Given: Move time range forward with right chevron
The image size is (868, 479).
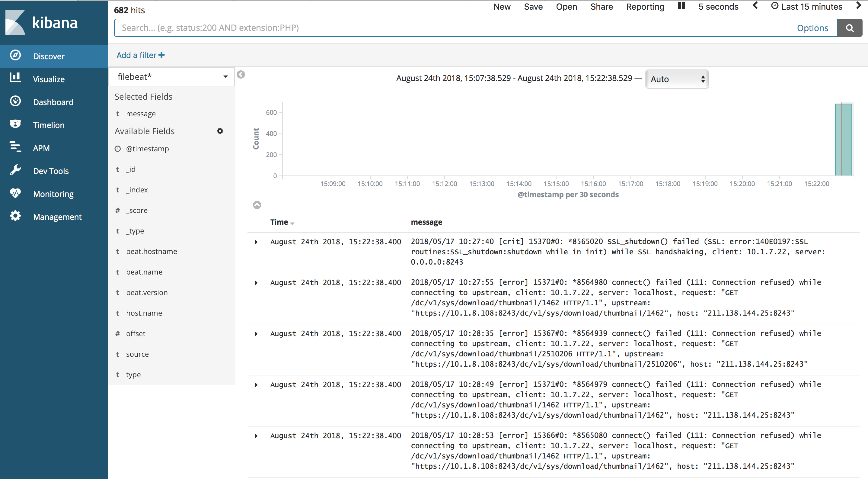Looking at the screenshot, I should pos(859,6).
